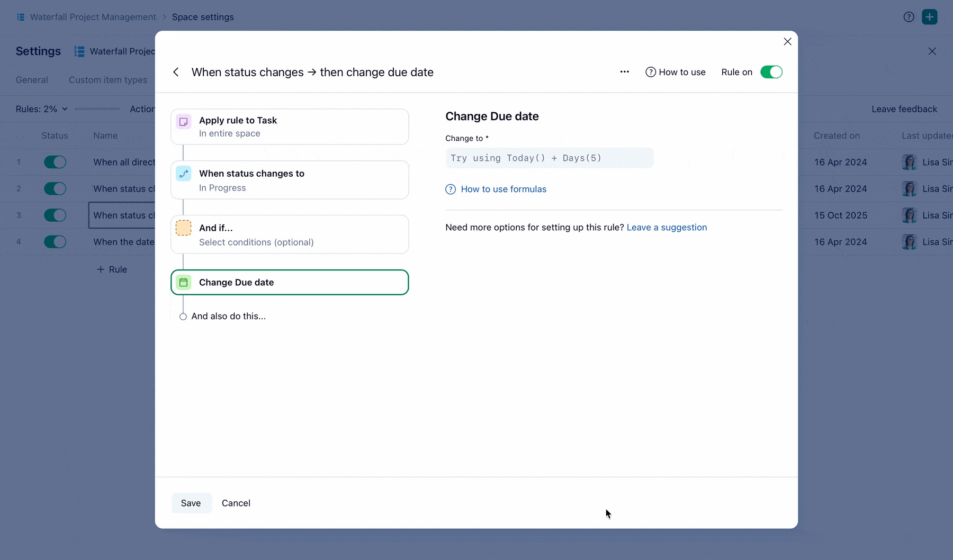Image resolution: width=953 pixels, height=560 pixels.
Task: Switch to the Custom item types tab
Action: (x=108, y=79)
